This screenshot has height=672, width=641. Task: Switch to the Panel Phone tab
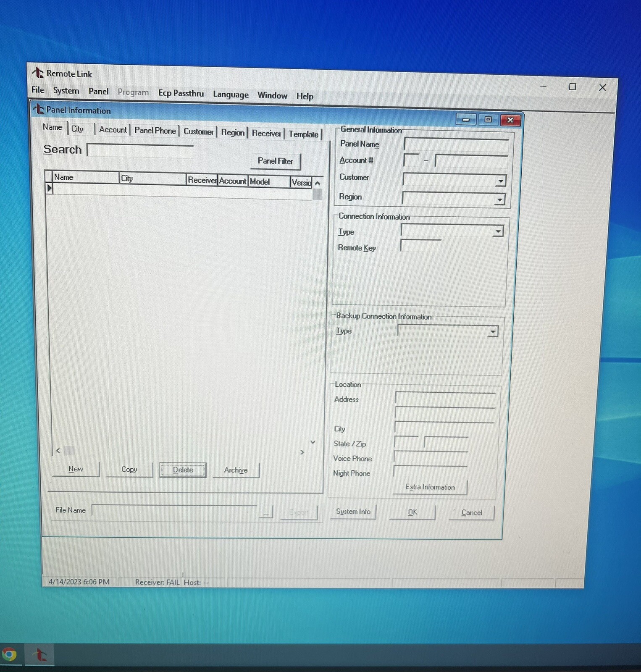click(155, 131)
